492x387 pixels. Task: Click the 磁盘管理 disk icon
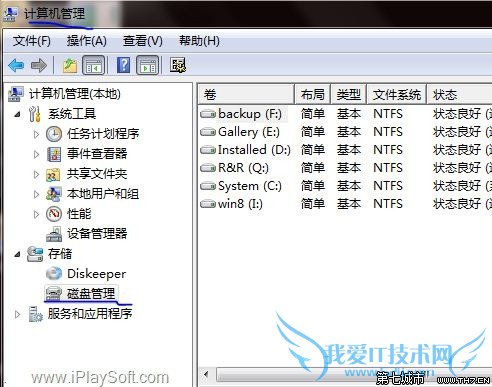(54, 294)
